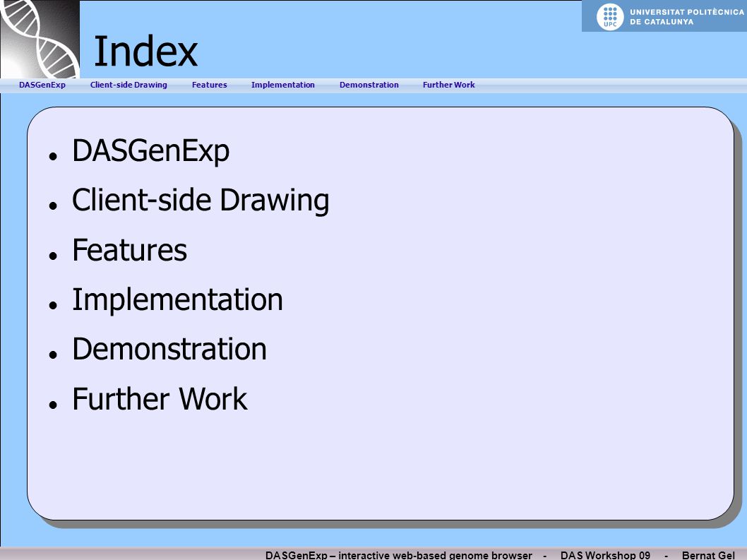Open the DASGenExp navigation link
Image resolution: width=747 pixels, height=560 pixels.
42,85
